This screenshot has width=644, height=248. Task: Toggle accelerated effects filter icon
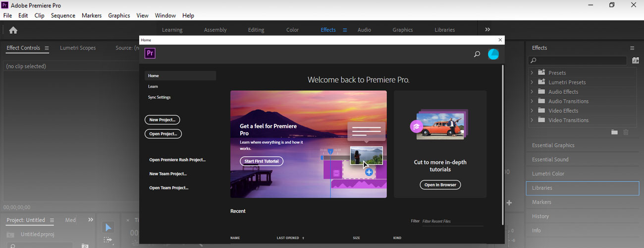(x=636, y=61)
